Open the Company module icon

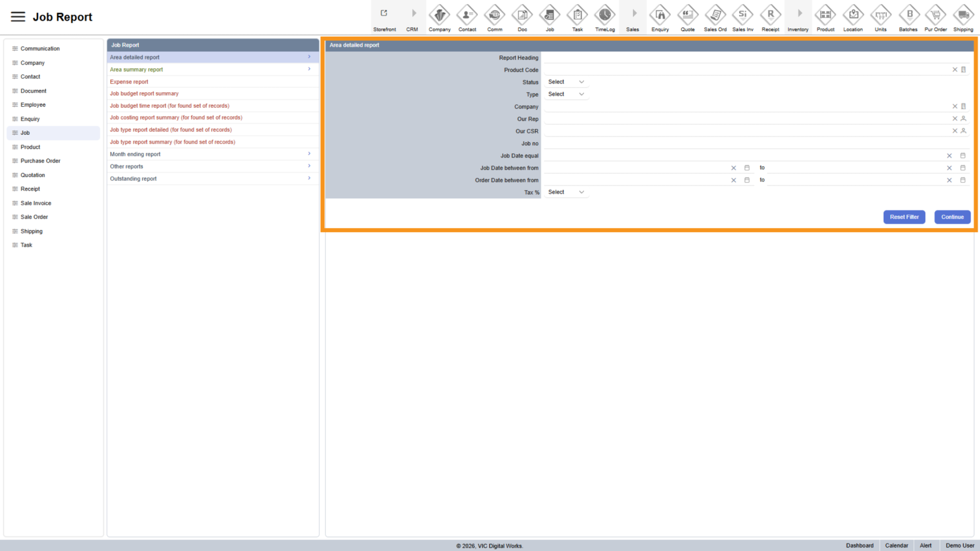pyautogui.click(x=439, y=15)
